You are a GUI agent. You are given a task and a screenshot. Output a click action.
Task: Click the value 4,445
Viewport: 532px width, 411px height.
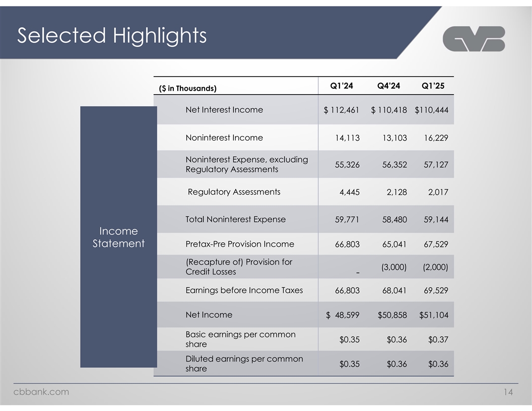(x=350, y=192)
